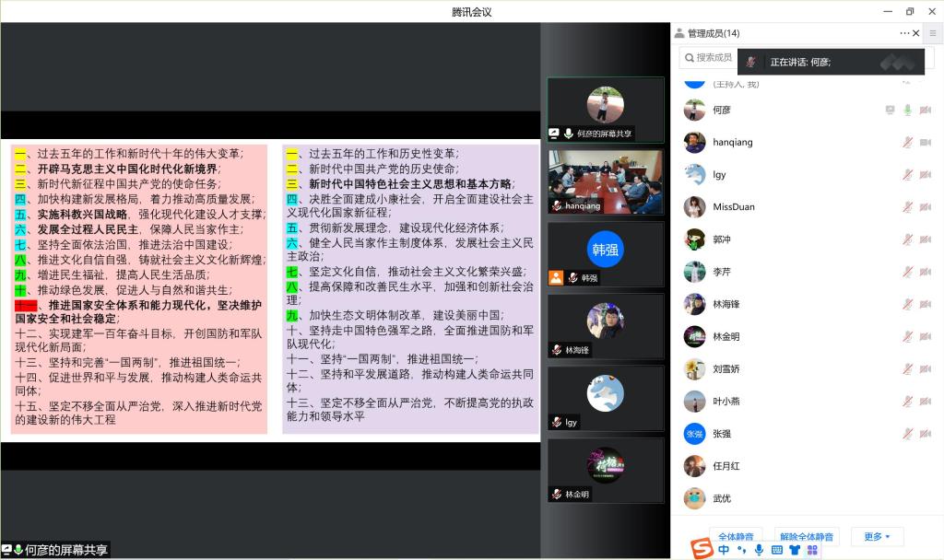Viewport: 944px width, 560px height.
Task: Click 全体静音 mute all button
Action: pos(736,536)
